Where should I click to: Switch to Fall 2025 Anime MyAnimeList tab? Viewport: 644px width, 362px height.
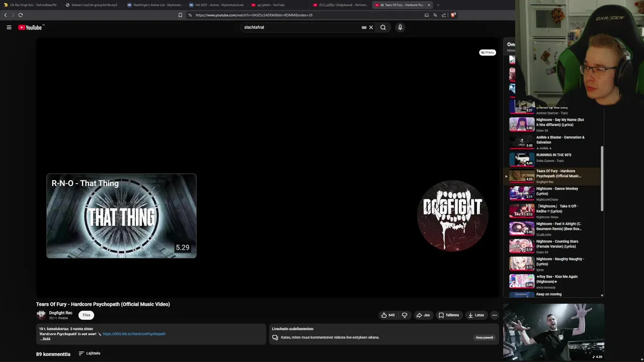coord(215,5)
